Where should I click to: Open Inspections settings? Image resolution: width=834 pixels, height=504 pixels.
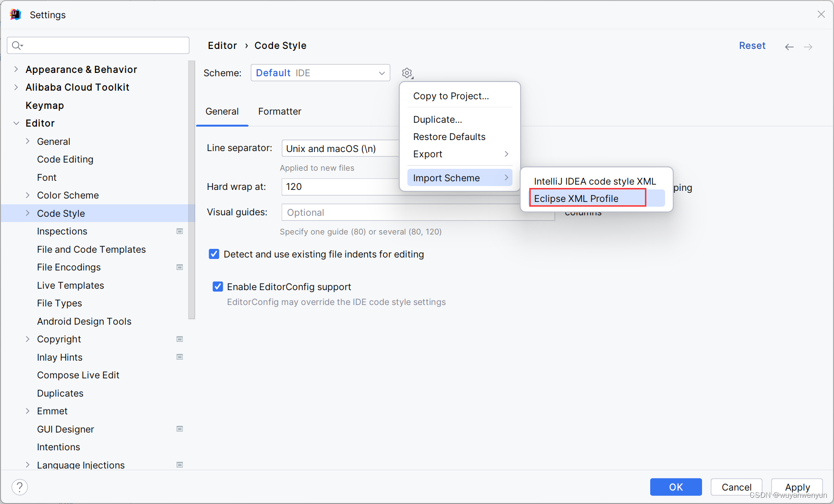point(62,231)
